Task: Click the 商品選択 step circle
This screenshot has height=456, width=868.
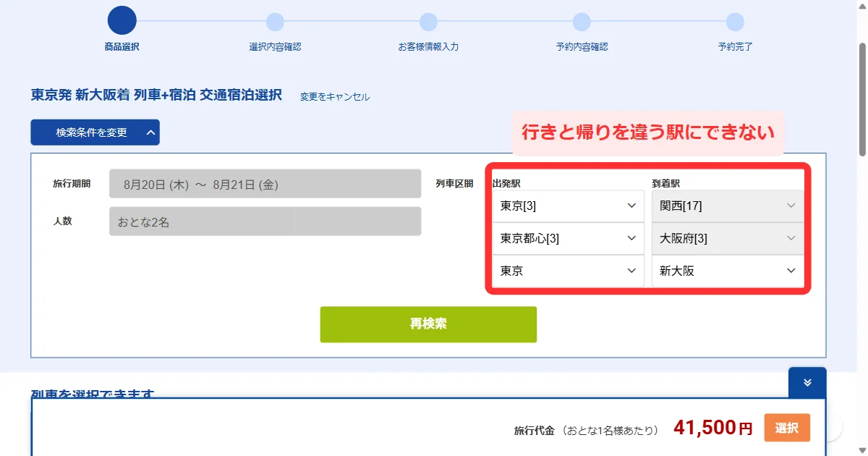Action: click(122, 20)
